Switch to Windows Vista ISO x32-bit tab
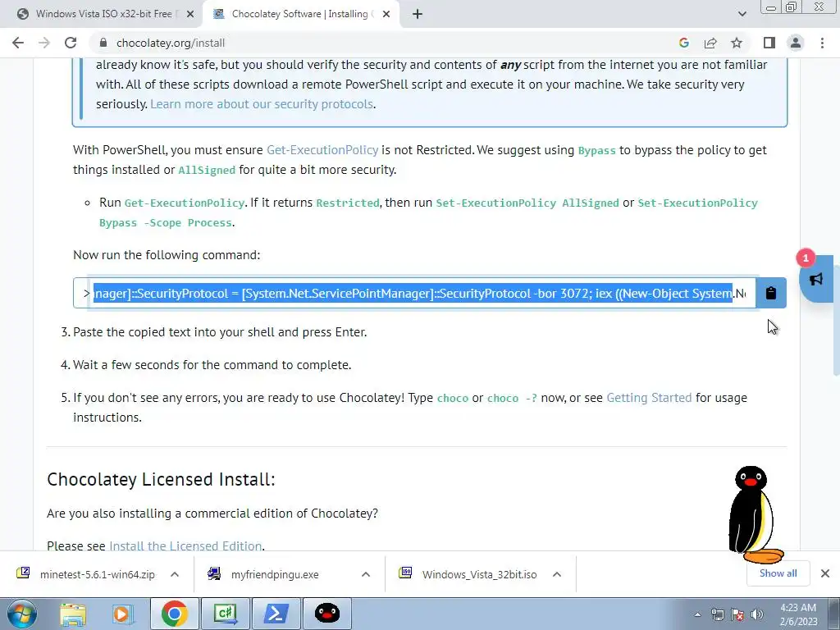Screen dimensions: 840x630 pos(105,14)
